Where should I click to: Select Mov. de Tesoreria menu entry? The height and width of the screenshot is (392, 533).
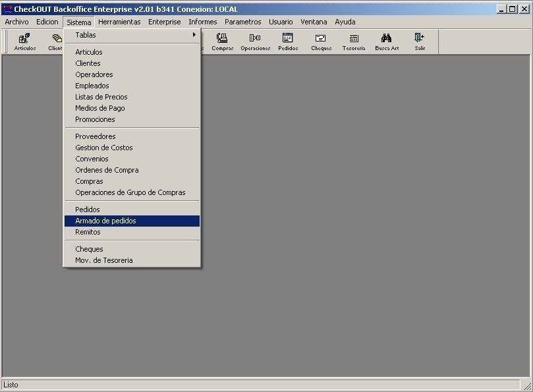coord(132,260)
